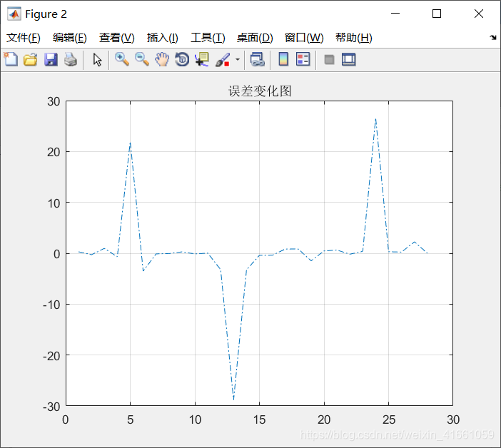The width and height of the screenshot is (501, 448).
Task: Select the Data Cursor tool
Action: tap(202, 60)
